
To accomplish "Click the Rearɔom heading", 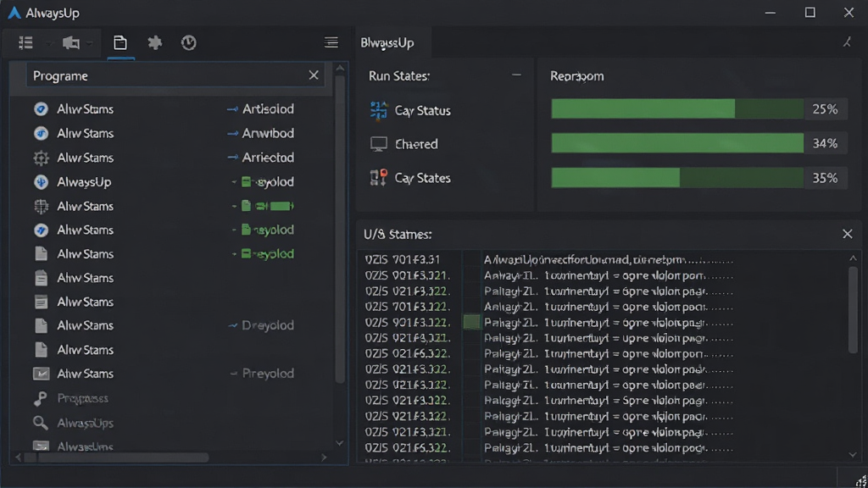I will (576, 75).
